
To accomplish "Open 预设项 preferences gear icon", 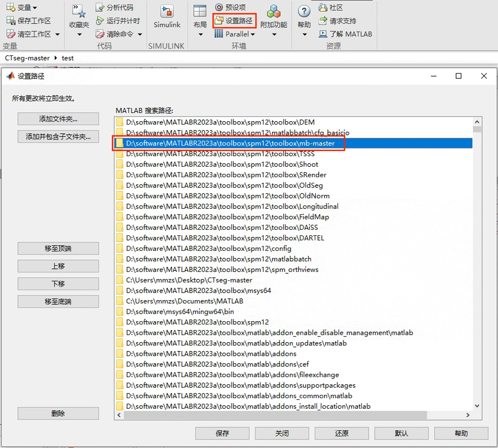I will [x=219, y=7].
